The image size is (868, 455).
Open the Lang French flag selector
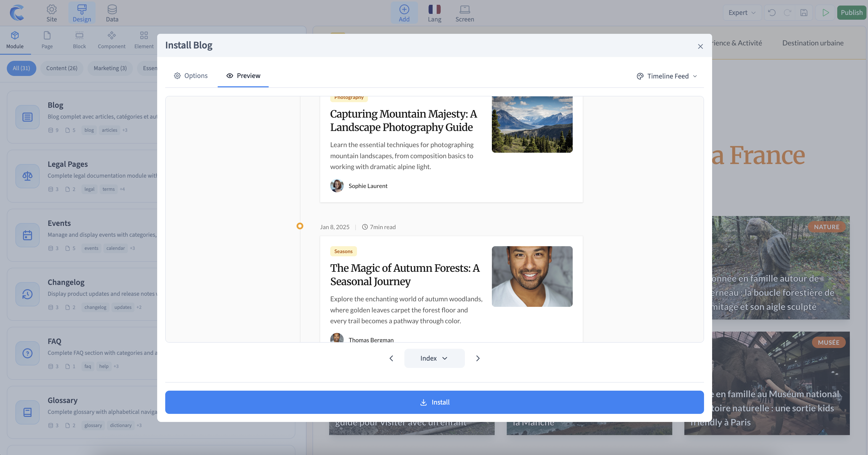coord(434,9)
